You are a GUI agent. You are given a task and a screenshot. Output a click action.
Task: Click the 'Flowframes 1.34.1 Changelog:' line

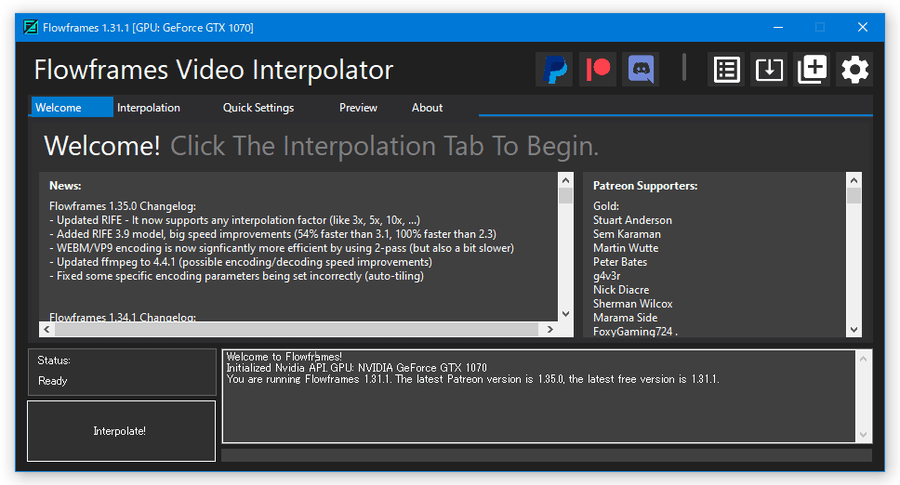coord(122,317)
